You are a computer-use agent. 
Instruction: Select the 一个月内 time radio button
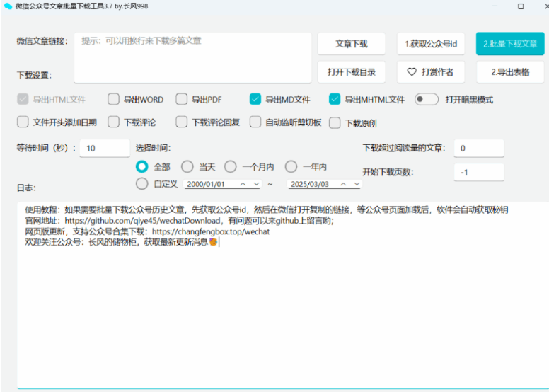(231, 167)
